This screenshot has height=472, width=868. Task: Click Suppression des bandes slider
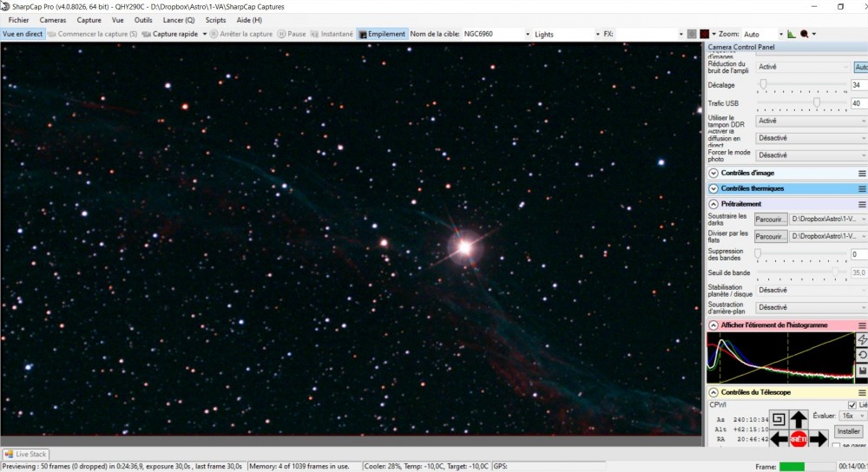[x=802, y=254]
